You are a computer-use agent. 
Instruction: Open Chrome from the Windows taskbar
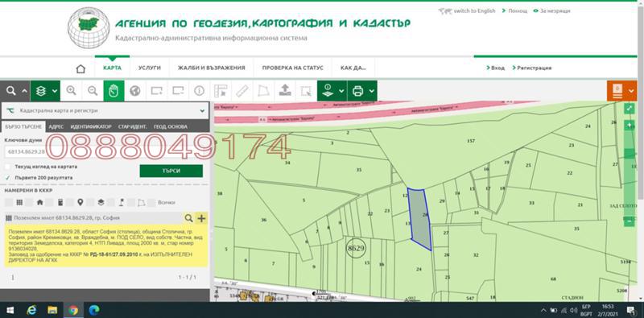[x=73, y=310]
